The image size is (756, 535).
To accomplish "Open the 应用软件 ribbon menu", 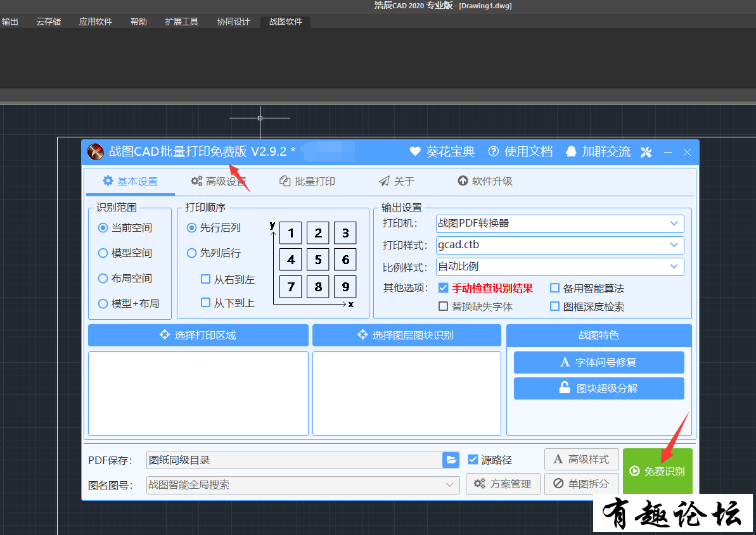I will pyautogui.click(x=96, y=22).
